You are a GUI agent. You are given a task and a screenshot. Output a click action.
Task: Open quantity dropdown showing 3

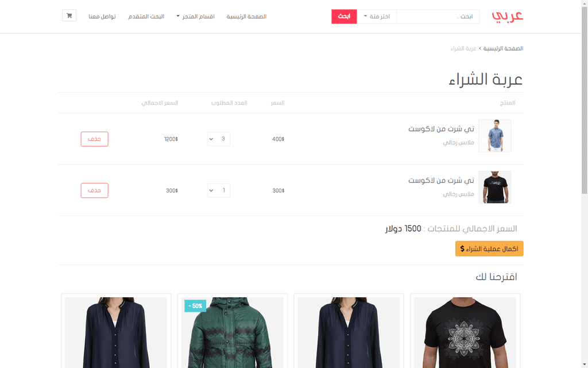(219, 139)
